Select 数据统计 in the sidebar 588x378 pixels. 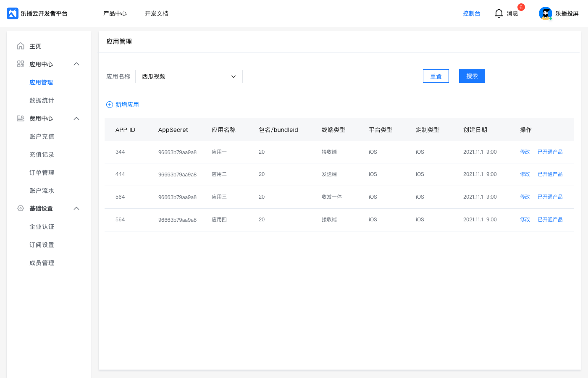(42, 100)
